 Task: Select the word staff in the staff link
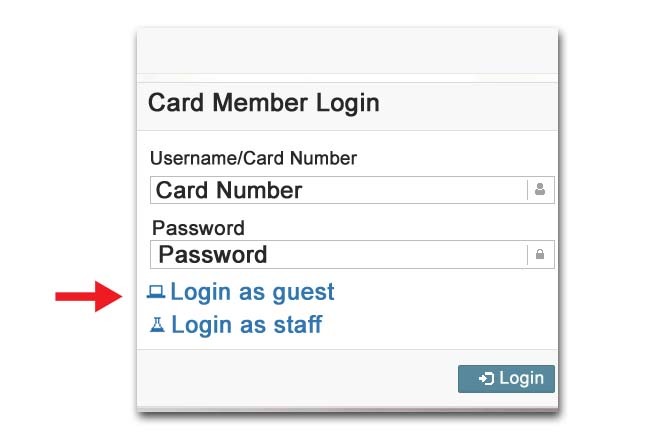(x=298, y=325)
